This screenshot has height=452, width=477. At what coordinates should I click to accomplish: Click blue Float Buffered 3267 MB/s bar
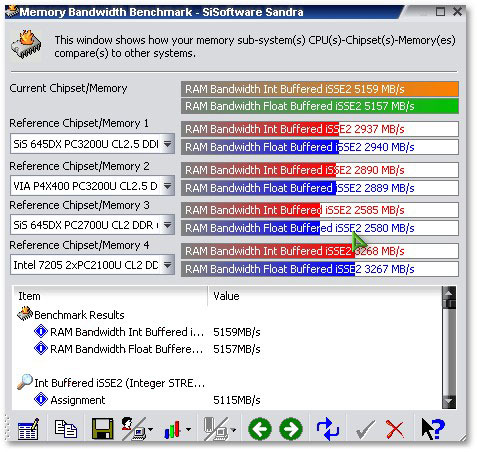(320, 269)
